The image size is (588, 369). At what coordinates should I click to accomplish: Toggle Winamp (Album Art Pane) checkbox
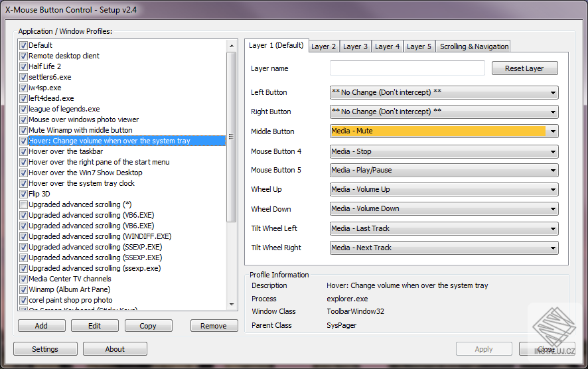coord(24,289)
